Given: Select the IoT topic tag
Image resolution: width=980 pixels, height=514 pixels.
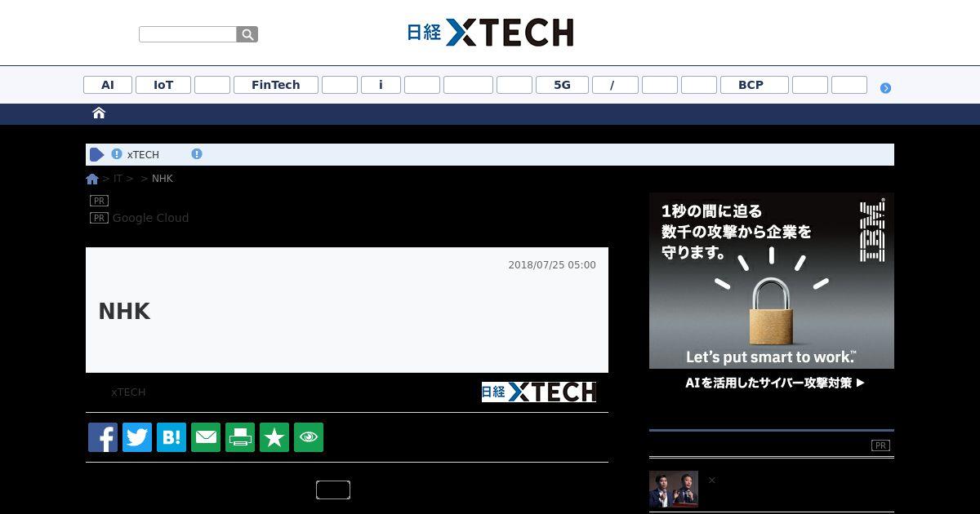Looking at the screenshot, I should click(x=163, y=85).
